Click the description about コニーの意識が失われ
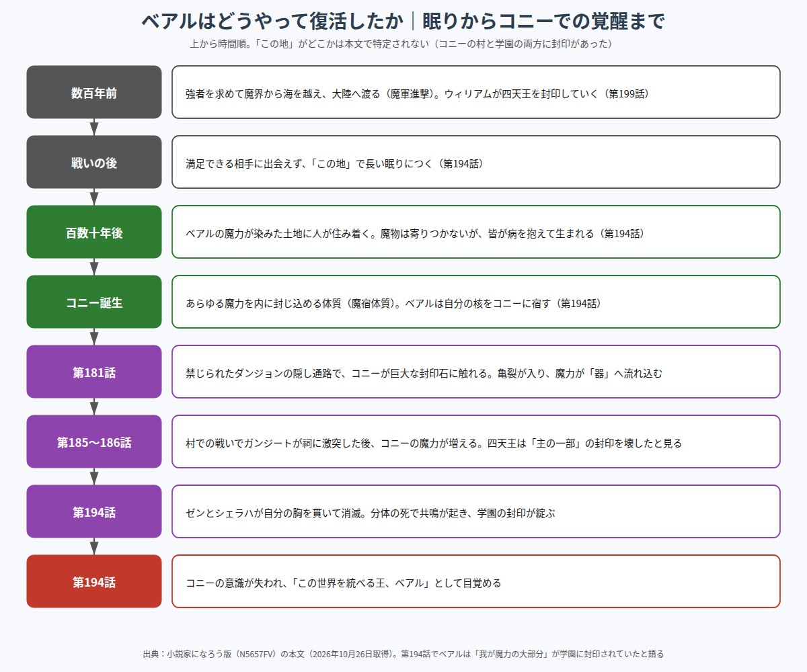Screen dimensions: 807x672 click(476, 581)
